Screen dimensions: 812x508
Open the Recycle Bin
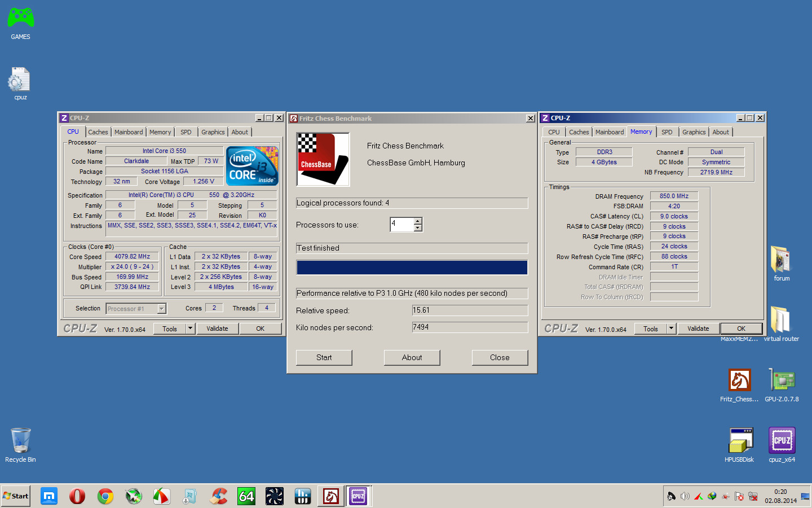tap(20, 441)
